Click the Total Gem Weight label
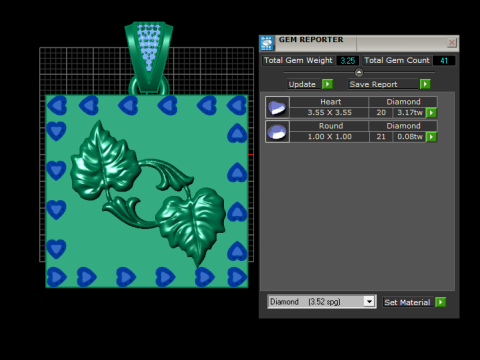 [298, 60]
